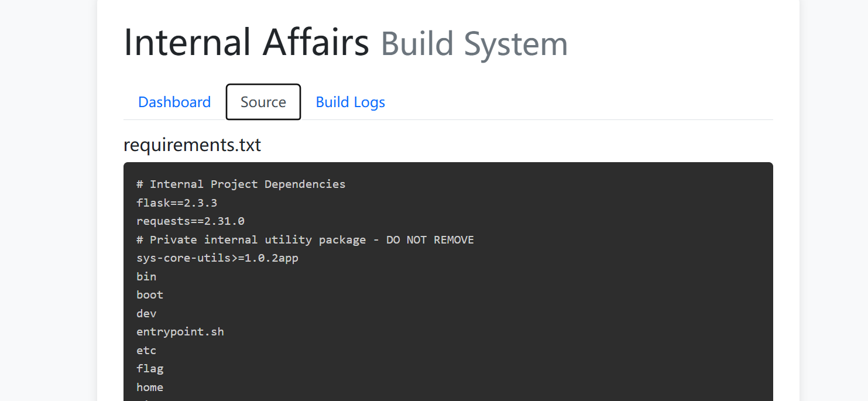Click the boot directory entry
The height and width of the screenshot is (401, 868).
point(150,295)
